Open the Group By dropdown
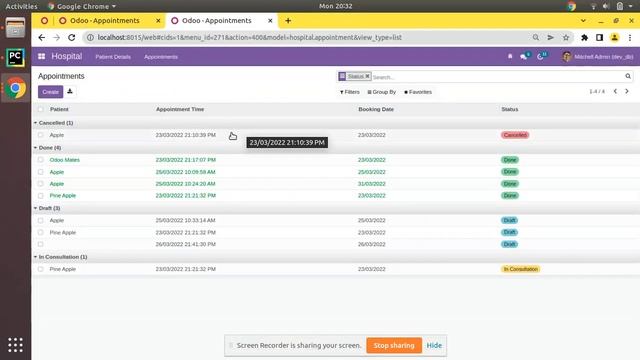The image size is (640, 360). 382,92
